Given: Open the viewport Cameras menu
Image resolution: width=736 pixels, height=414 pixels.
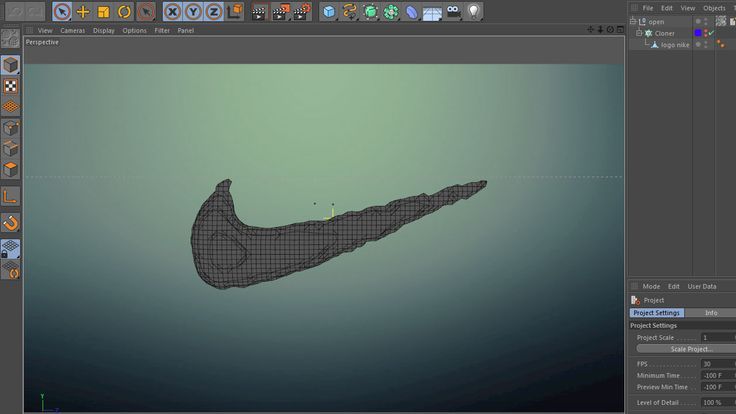Looking at the screenshot, I should coord(72,30).
